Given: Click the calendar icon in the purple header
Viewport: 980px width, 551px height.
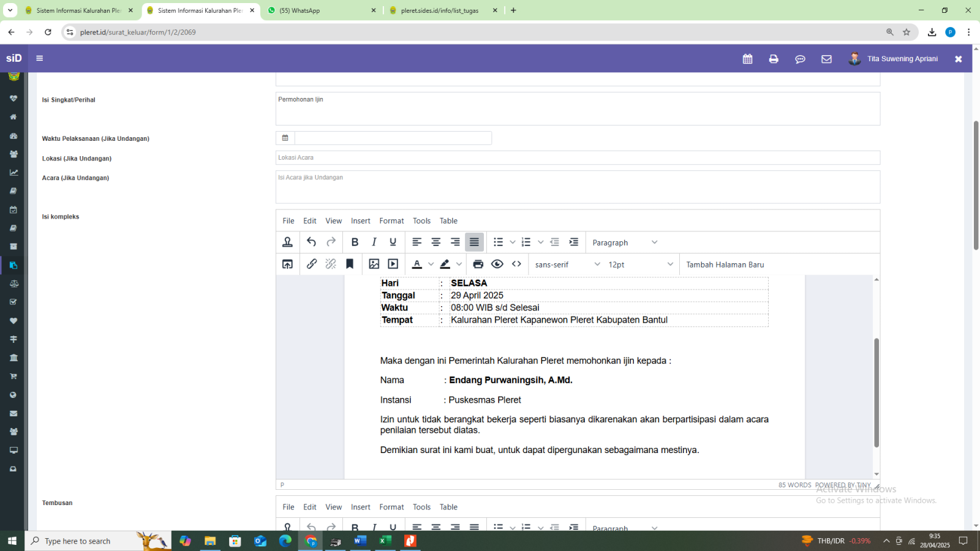Looking at the screenshot, I should [747, 59].
